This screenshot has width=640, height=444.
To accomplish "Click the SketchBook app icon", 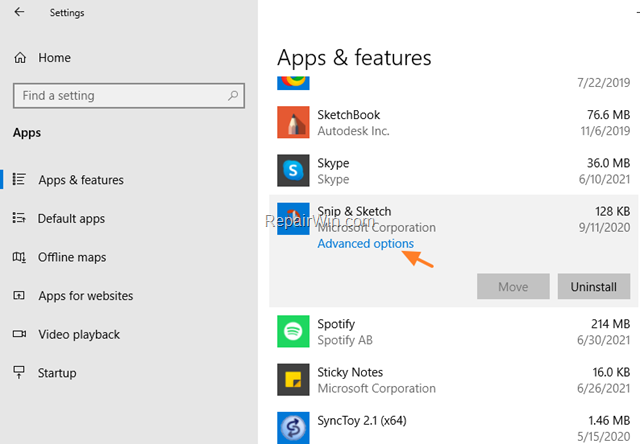I will tap(293, 122).
